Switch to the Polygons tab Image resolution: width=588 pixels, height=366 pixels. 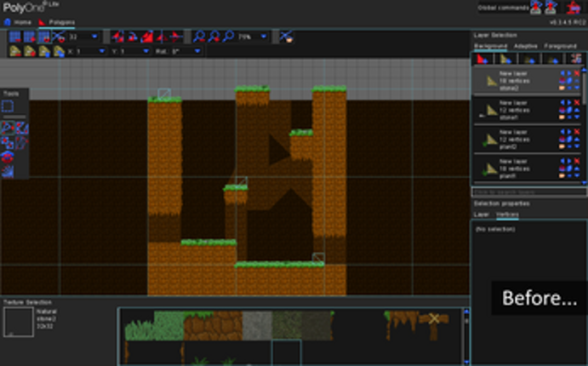pyautogui.click(x=57, y=22)
